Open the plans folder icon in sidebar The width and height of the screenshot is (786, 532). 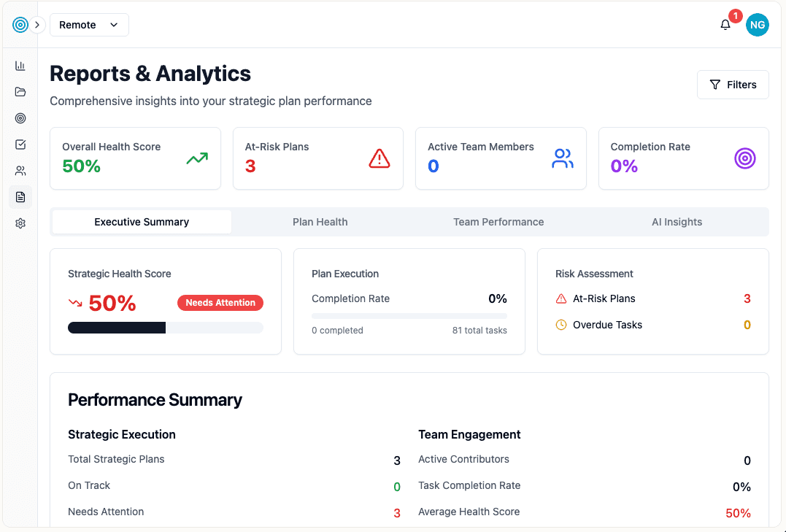(x=20, y=91)
